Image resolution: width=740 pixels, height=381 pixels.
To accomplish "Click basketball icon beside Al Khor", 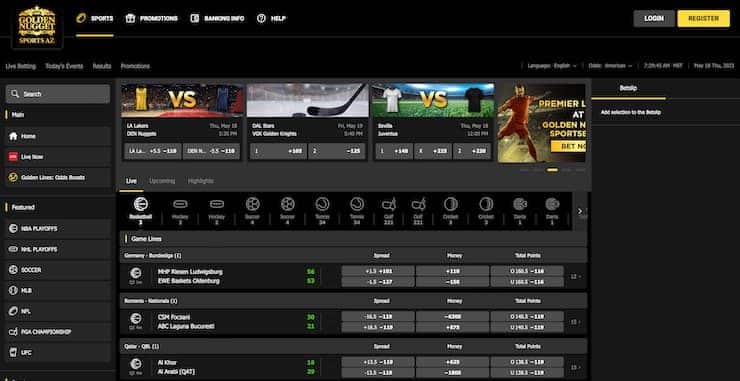I will point(136,364).
